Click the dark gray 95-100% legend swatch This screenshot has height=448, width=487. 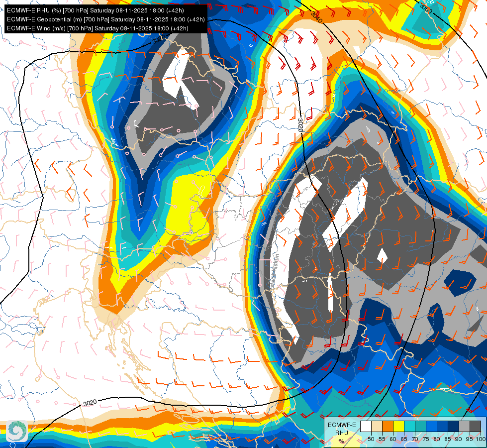[475, 426]
